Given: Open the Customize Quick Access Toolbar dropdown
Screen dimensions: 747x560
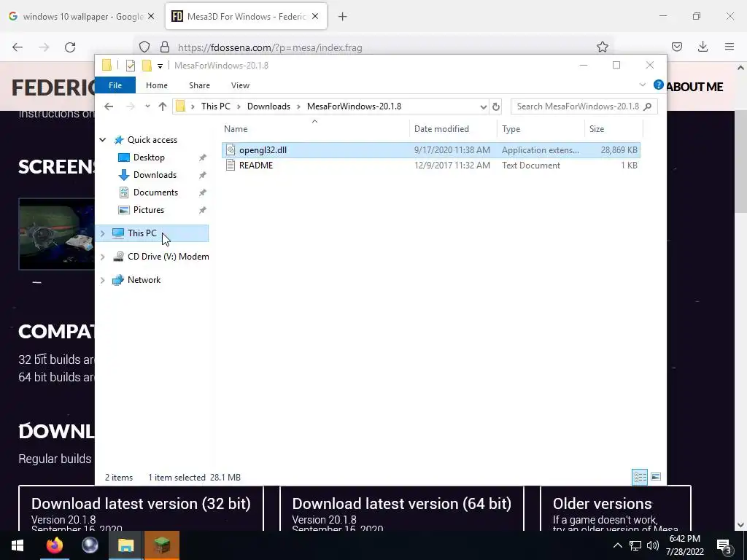Looking at the screenshot, I should coord(160,66).
